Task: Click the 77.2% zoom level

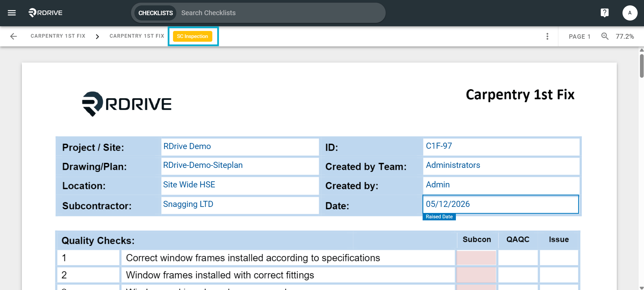Action: pyautogui.click(x=625, y=36)
